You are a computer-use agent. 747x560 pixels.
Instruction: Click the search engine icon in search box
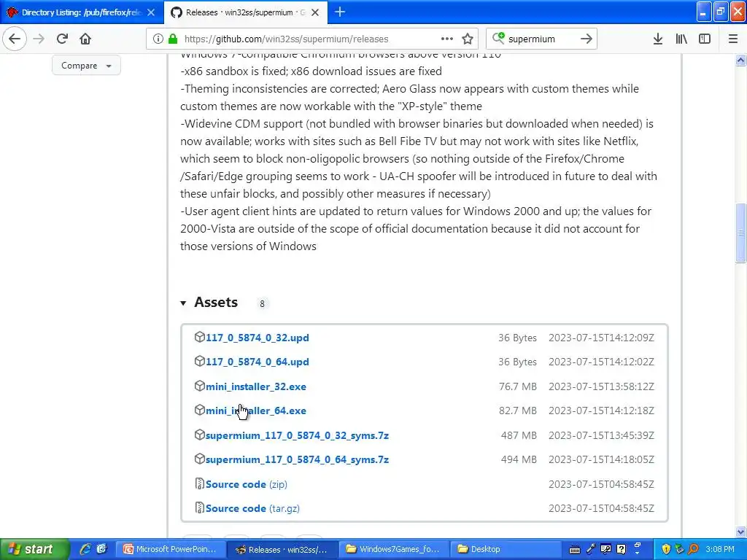tap(498, 38)
